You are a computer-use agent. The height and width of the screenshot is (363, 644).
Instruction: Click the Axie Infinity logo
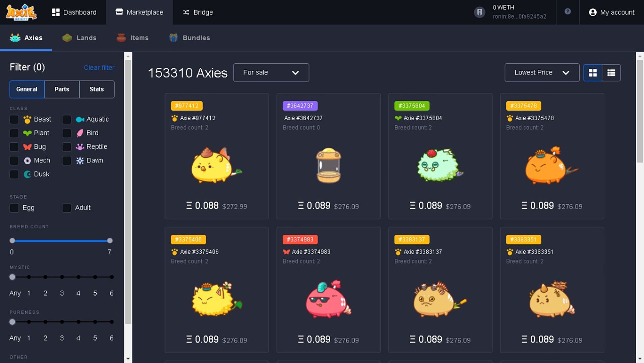21,12
